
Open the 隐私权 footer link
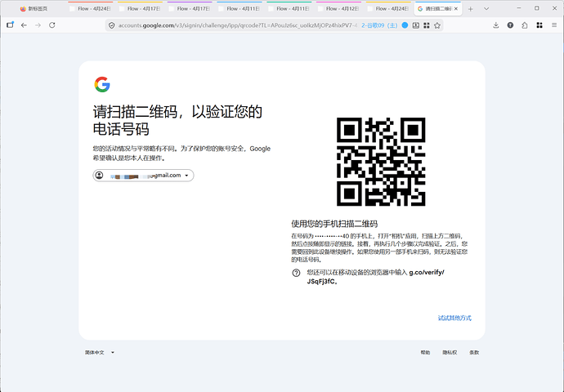point(450,353)
